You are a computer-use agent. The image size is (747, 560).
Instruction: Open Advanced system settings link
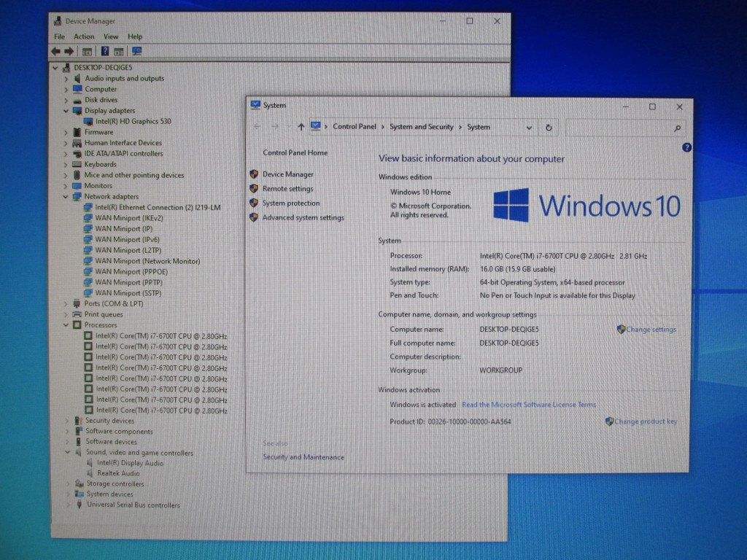tap(303, 217)
